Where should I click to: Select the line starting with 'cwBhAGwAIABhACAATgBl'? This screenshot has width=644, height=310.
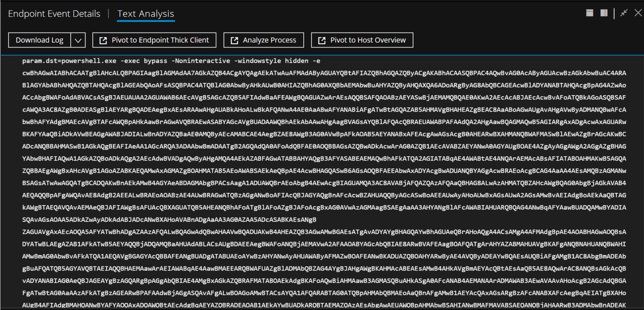[324, 73]
